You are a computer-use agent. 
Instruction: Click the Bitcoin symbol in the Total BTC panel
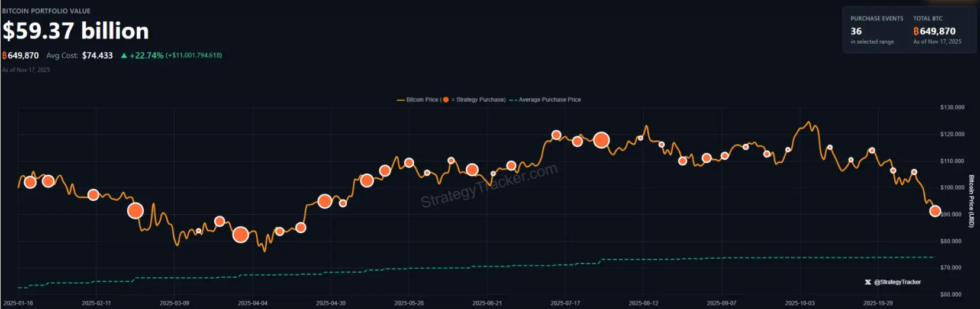[x=916, y=31]
